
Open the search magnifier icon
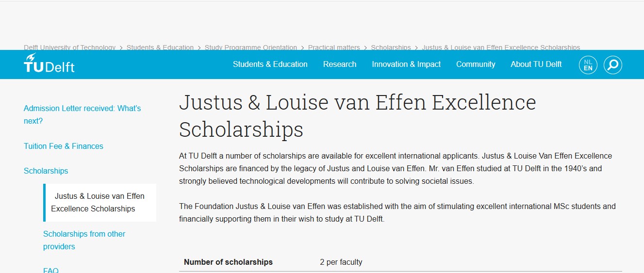click(x=613, y=64)
